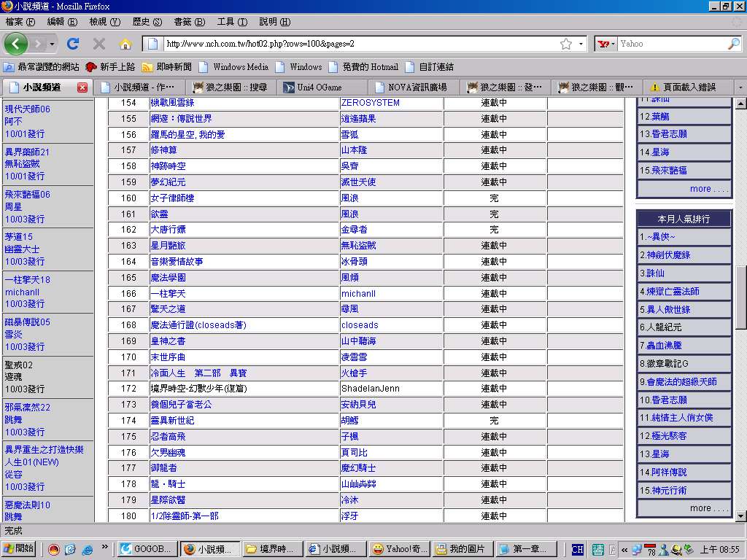
Task: Open the 書籤 (Bookmarks) menu
Action: point(188,22)
